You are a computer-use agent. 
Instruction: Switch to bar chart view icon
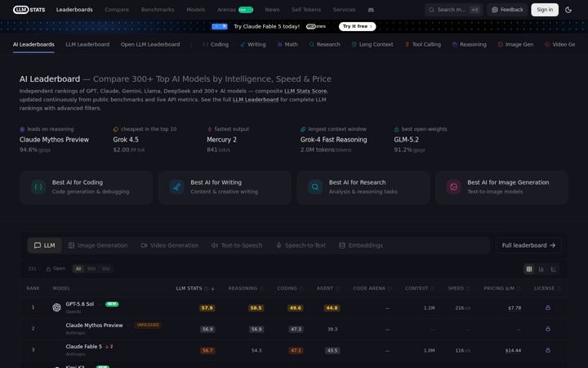coord(541,269)
